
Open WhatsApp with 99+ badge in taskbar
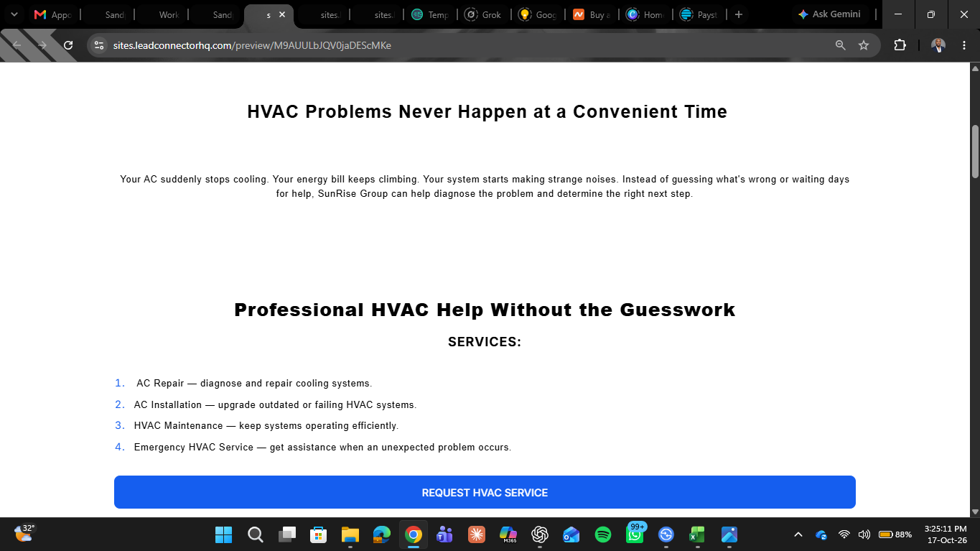point(635,534)
